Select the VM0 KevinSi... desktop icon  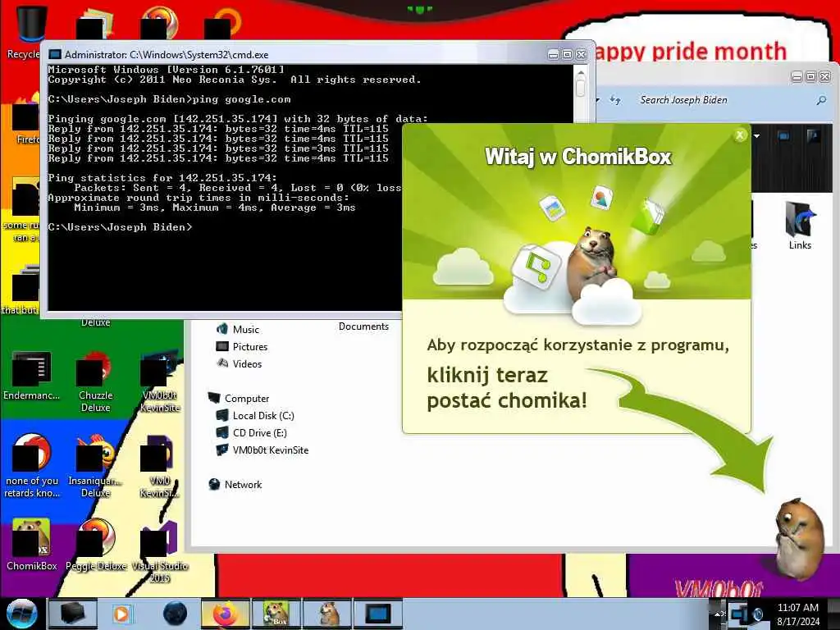(160, 466)
